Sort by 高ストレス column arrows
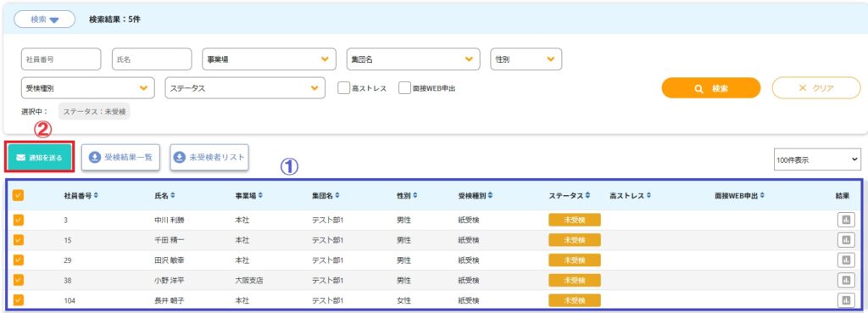The width and height of the screenshot is (868, 313). [648, 196]
